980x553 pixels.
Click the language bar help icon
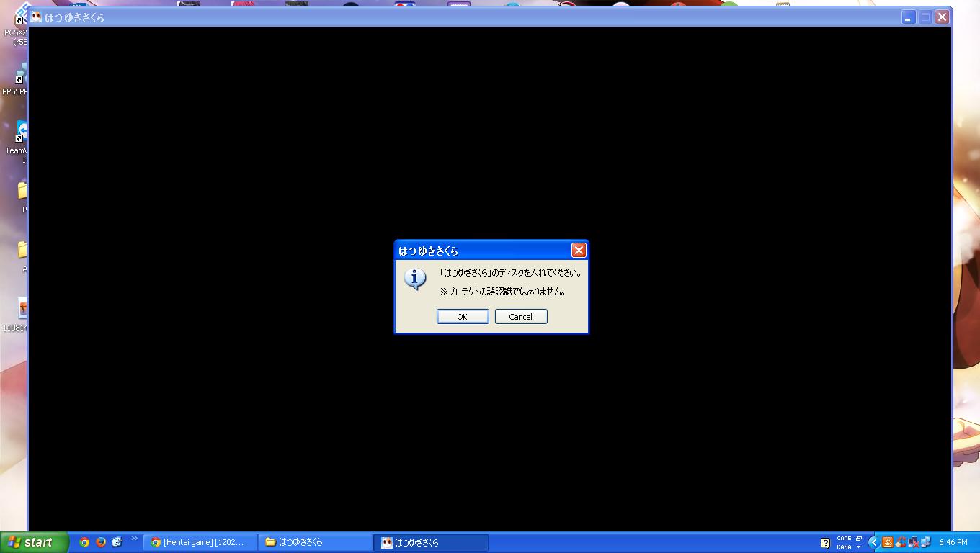[x=825, y=543]
